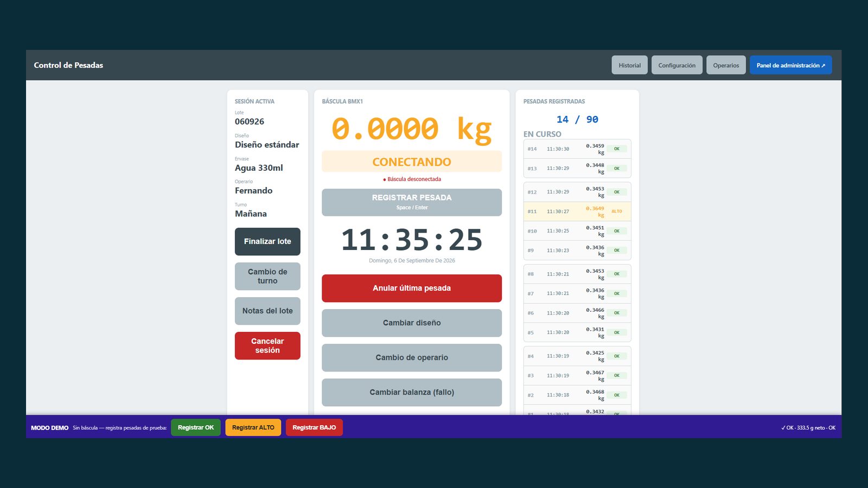Click the operario name Fernando

point(254,190)
